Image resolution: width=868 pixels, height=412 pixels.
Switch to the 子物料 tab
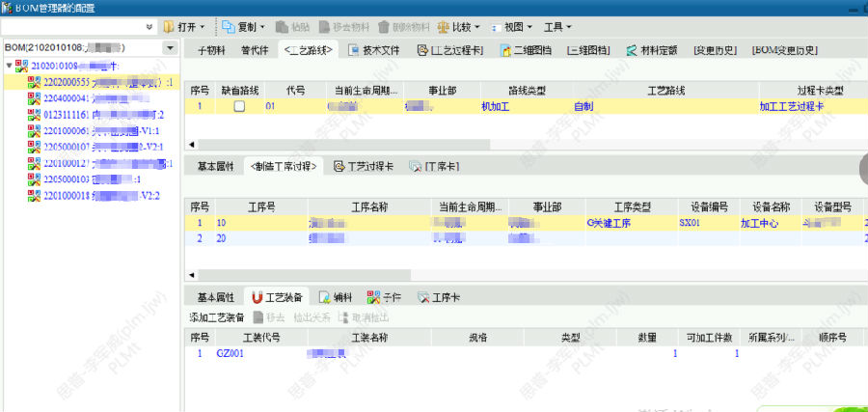pos(211,50)
